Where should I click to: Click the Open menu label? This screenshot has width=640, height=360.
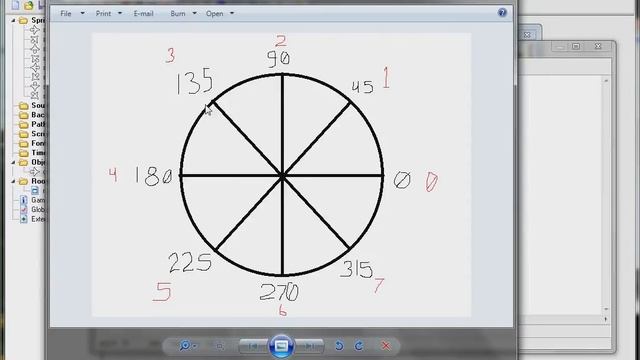(214, 13)
